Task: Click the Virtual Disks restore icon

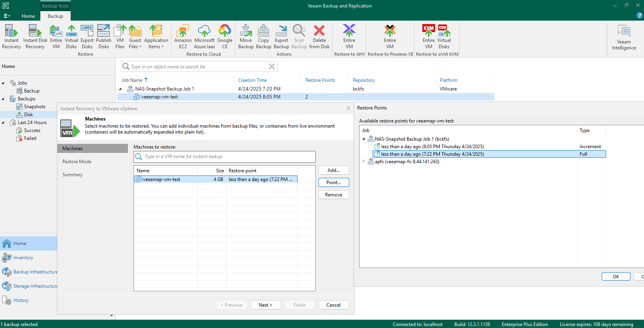Action: (71, 37)
